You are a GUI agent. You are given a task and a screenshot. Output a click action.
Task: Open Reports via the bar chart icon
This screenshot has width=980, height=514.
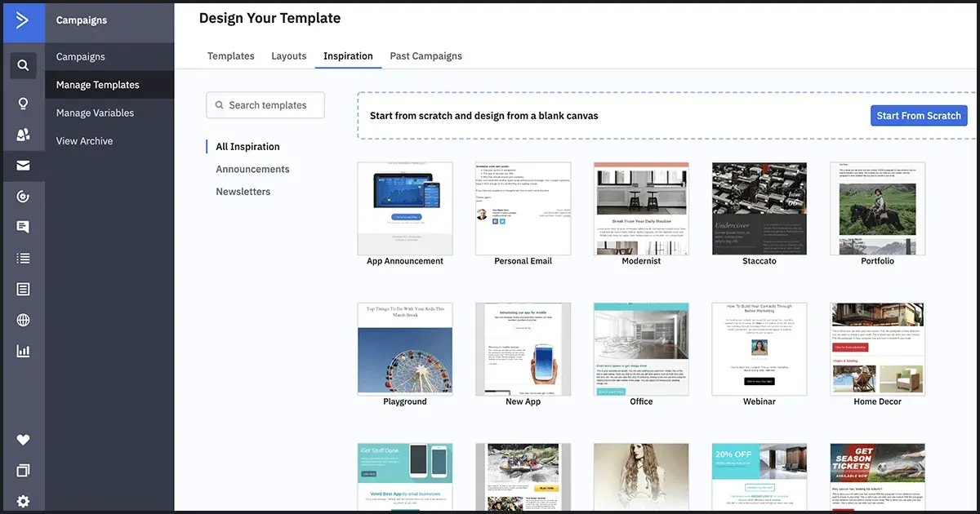point(22,350)
